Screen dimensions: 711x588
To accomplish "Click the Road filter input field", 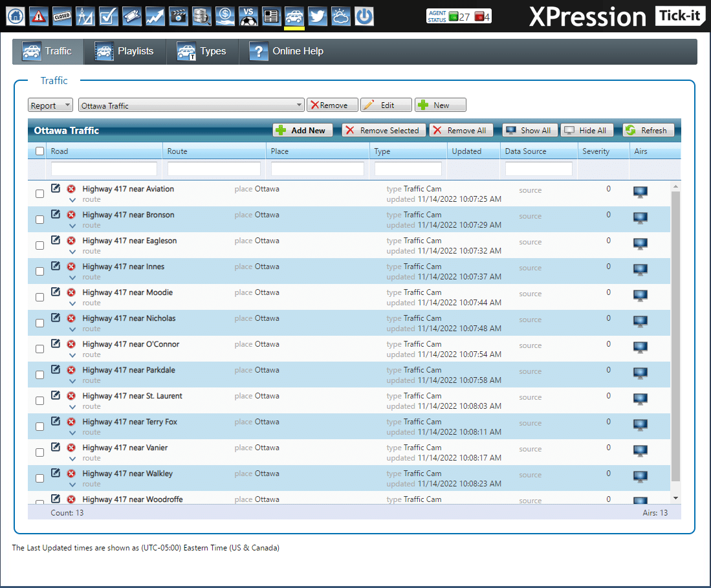I will [x=104, y=169].
